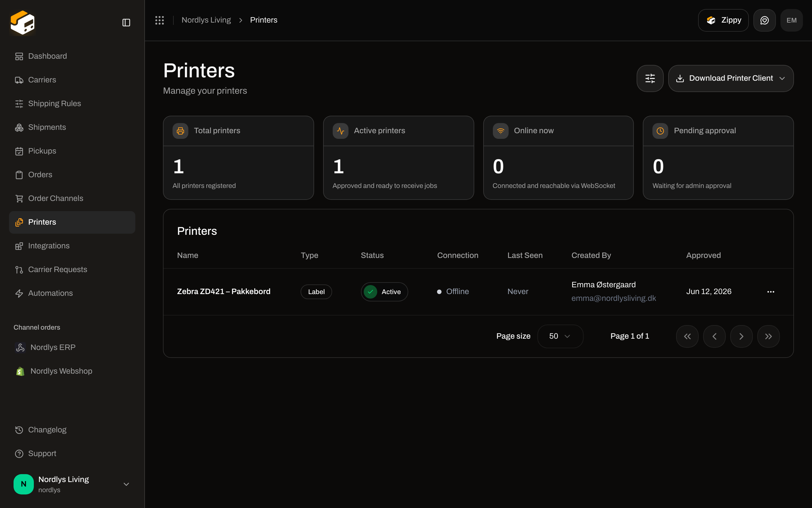
Task: Open the chat feedback icon
Action: [x=764, y=20]
